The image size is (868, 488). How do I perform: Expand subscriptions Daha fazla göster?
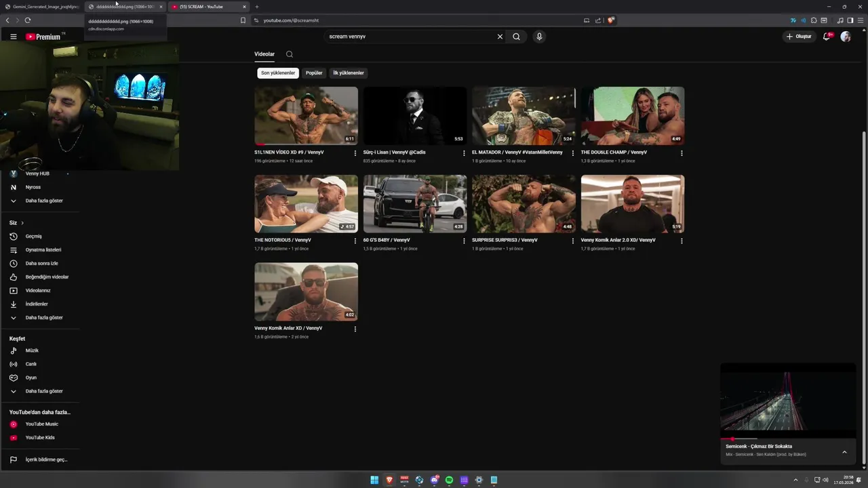39,201
